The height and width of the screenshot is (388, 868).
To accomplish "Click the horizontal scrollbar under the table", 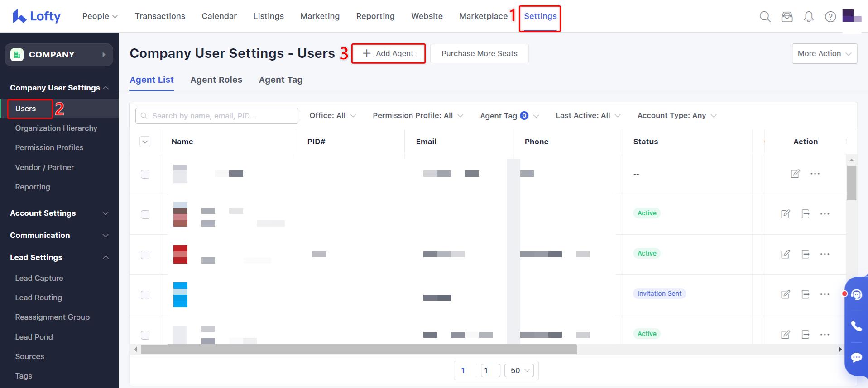I will [x=359, y=349].
